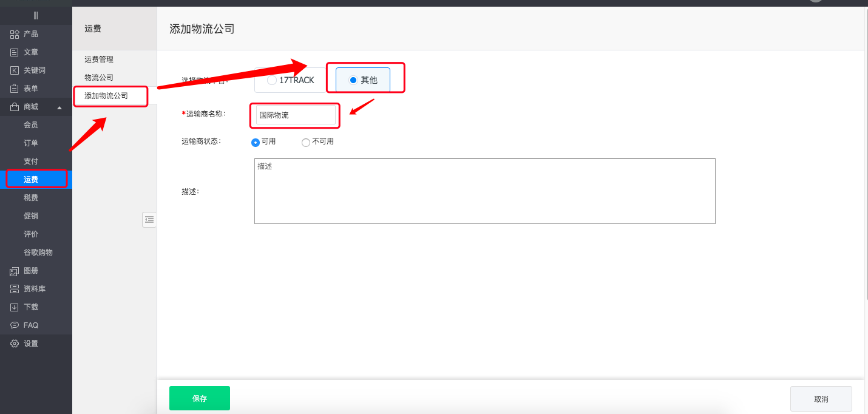Collapse the secondary panel with toggle icon

[149, 219]
